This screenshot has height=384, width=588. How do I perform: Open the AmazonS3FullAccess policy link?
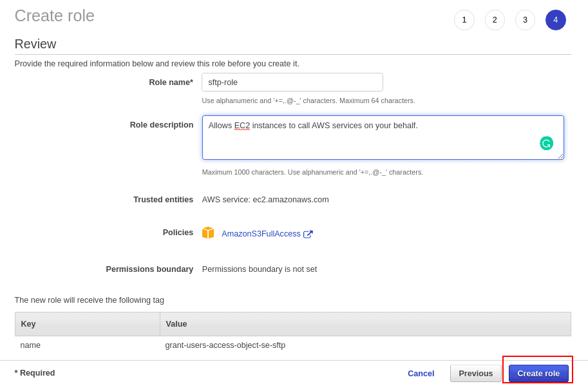pyautogui.click(x=261, y=234)
